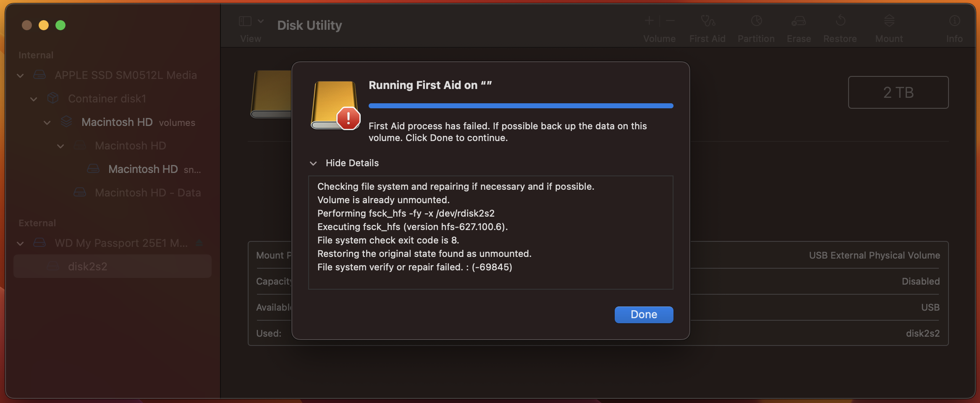Click the eject icon beside WD My Passport
This screenshot has width=980, height=403.
point(199,243)
